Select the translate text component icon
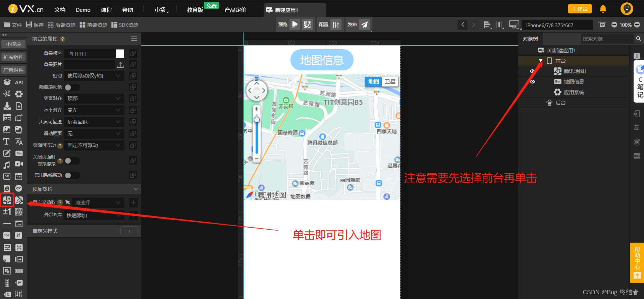 click(19, 141)
